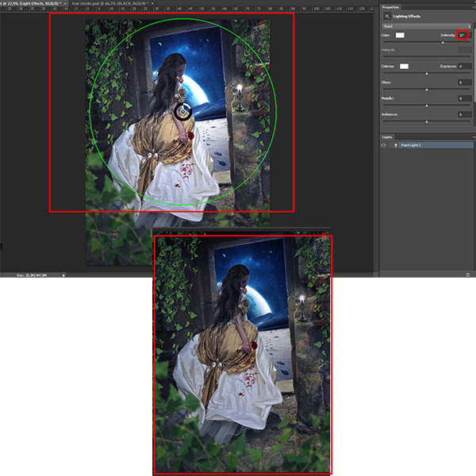The height and width of the screenshot is (476, 476).
Task: Click the Intensity slider handle
Action: [x=443, y=43]
